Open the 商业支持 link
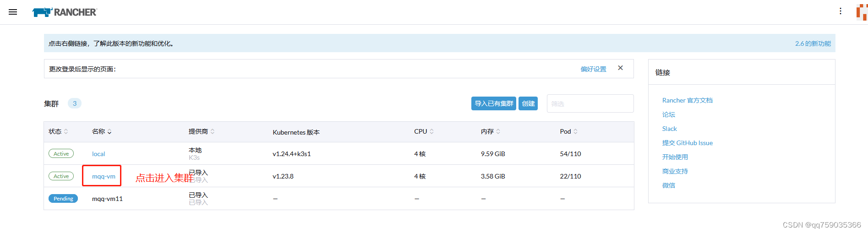The width and height of the screenshot is (868, 233). [675, 171]
